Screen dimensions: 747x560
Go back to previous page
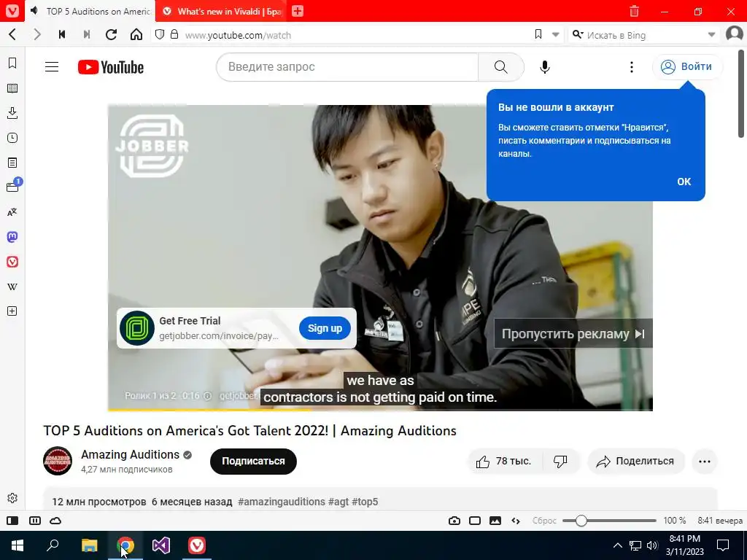click(x=13, y=34)
